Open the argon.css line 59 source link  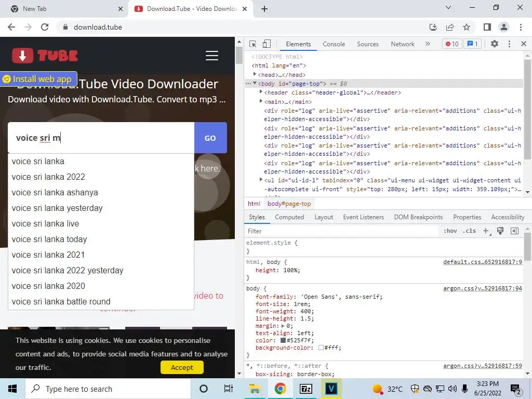(x=483, y=366)
